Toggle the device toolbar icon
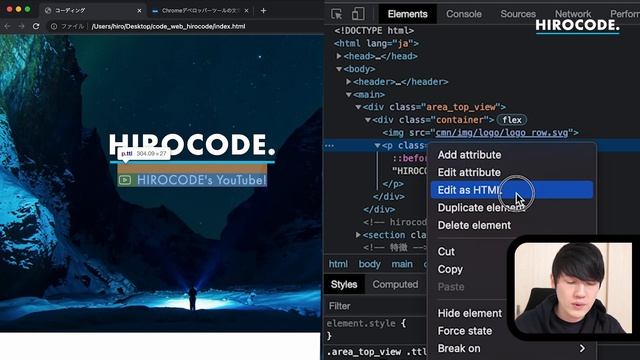640x360 pixels. (x=358, y=14)
